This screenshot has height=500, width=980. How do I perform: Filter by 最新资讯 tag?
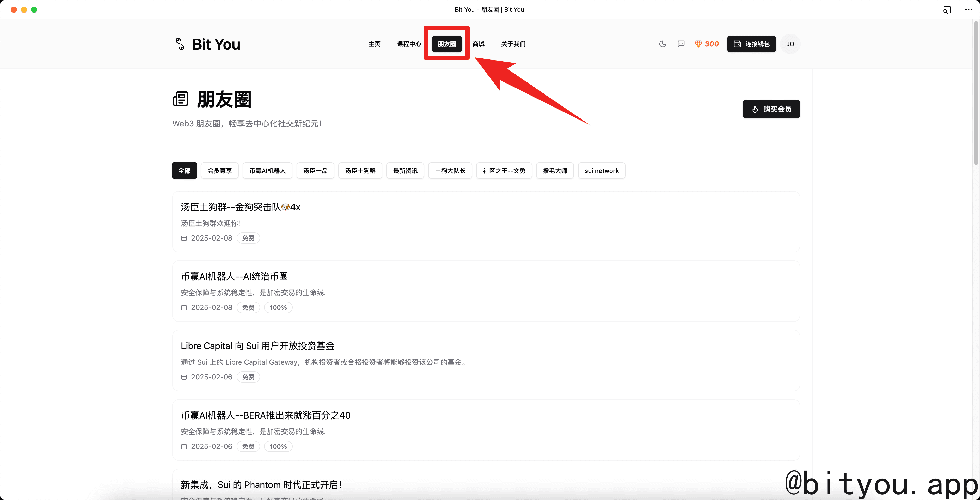405,171
